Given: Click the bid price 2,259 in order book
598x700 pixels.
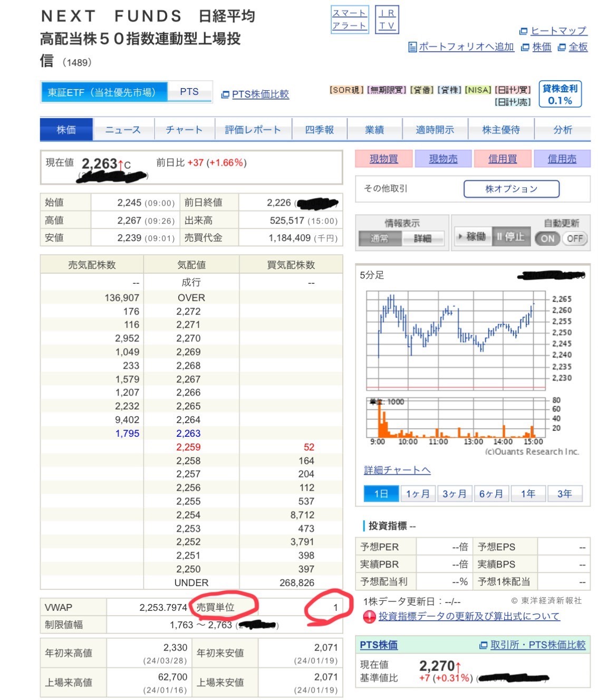Looking at the screenshot, I should coord(188,447).
